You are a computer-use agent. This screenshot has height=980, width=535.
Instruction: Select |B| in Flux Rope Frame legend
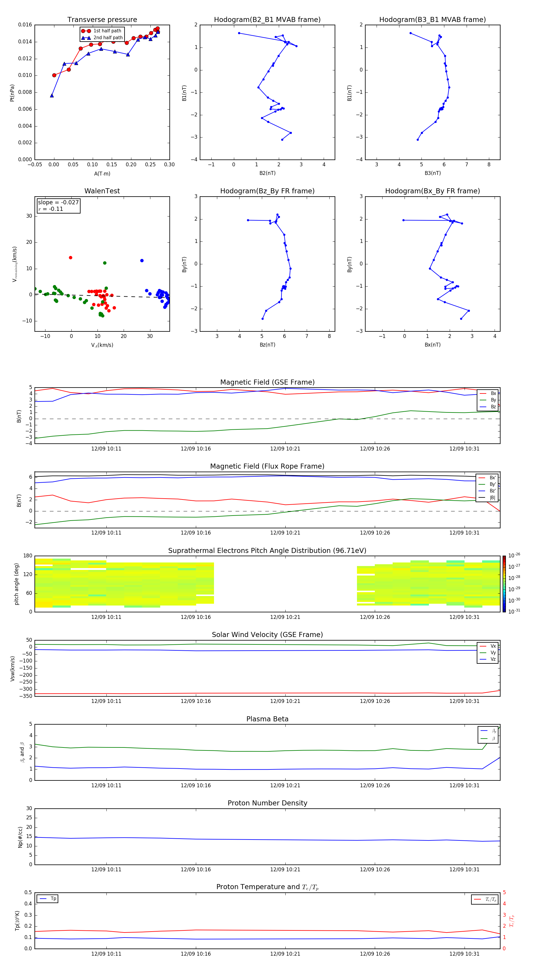[x=487, y=498]
